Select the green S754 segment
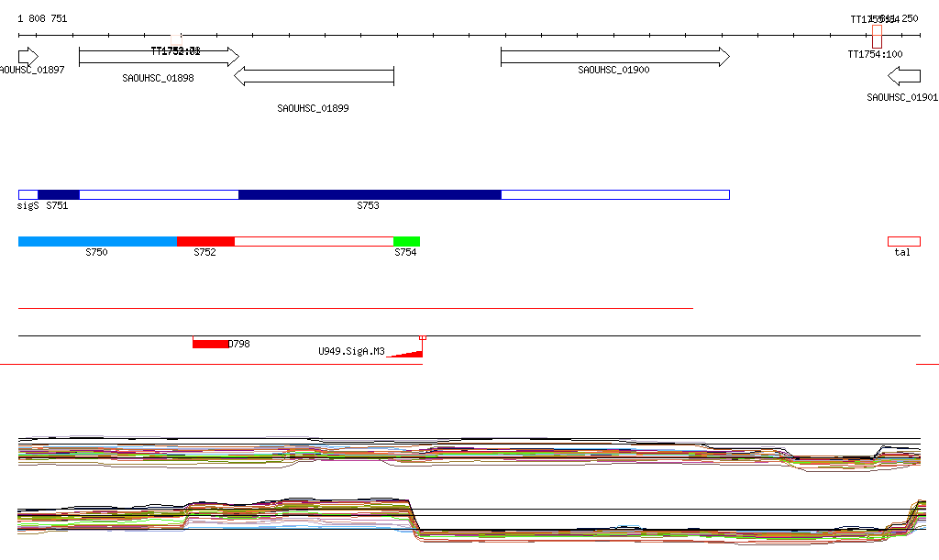 [406, 242]
